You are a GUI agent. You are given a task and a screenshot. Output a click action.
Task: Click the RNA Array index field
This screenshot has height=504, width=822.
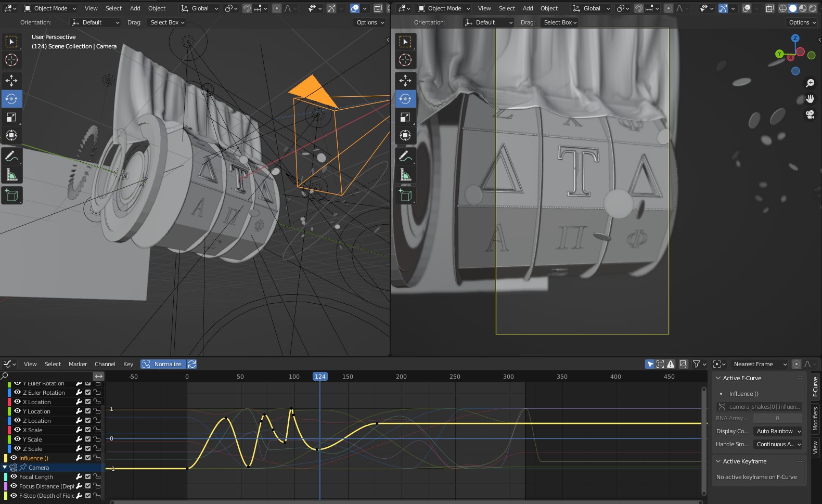pyautogui.click(x=777, y=418)
